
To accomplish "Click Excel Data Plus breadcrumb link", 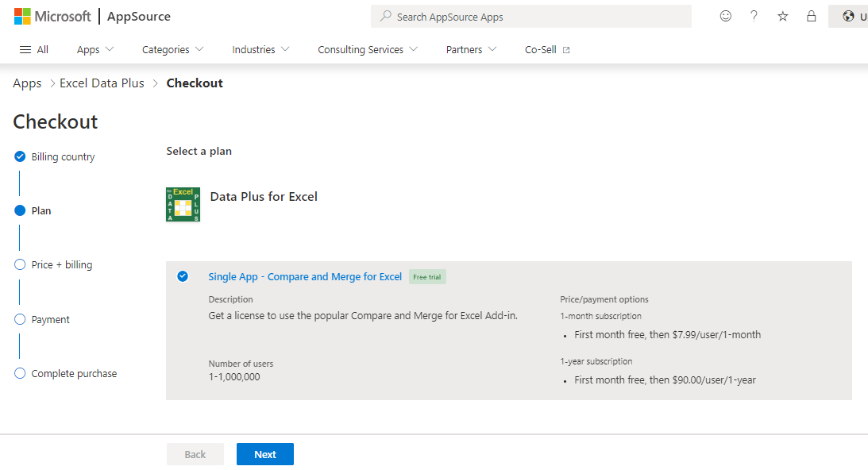I will point(102,83).
